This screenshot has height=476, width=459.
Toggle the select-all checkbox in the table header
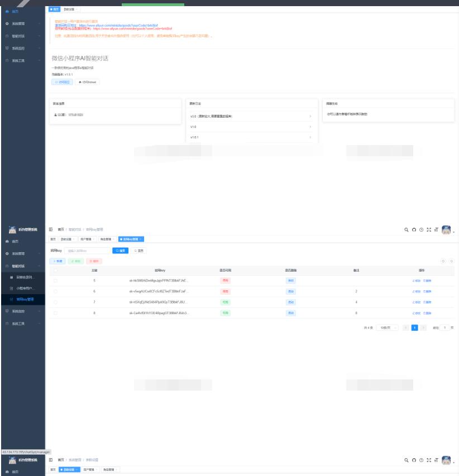pos(55,270)
